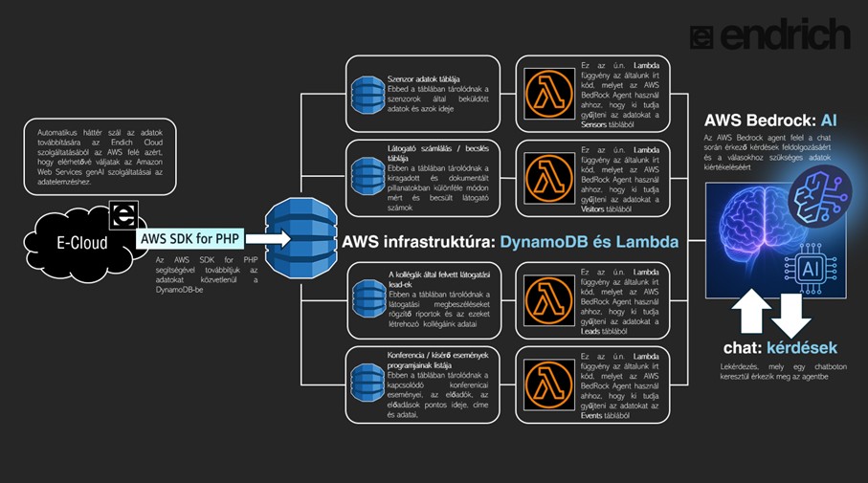Screen dimensions: 868x483
Task: Select the Látogató számlálás table database icon
Action: point(367,177)
